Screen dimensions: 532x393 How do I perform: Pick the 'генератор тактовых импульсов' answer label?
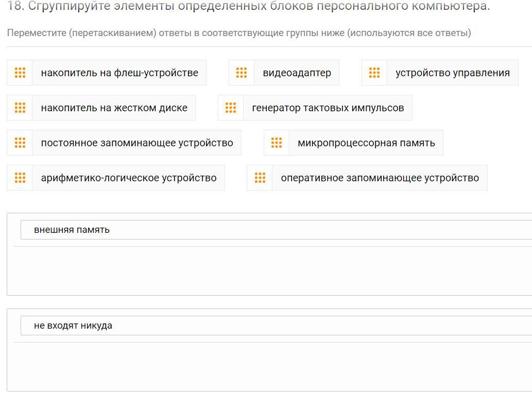[328, 108]
